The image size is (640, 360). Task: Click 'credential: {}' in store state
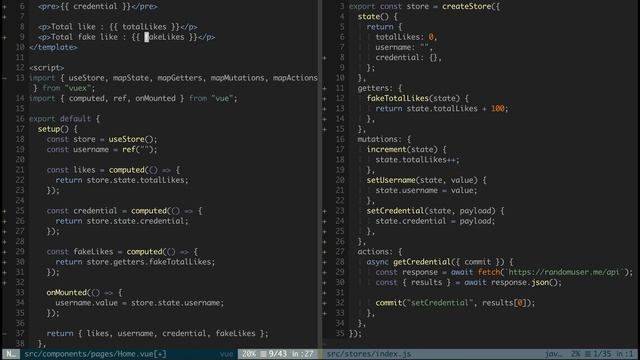(x=407, y=58)
